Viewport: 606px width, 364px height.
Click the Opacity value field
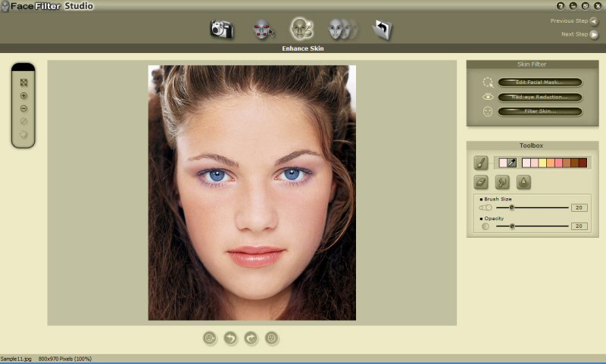tap(579, 226)
